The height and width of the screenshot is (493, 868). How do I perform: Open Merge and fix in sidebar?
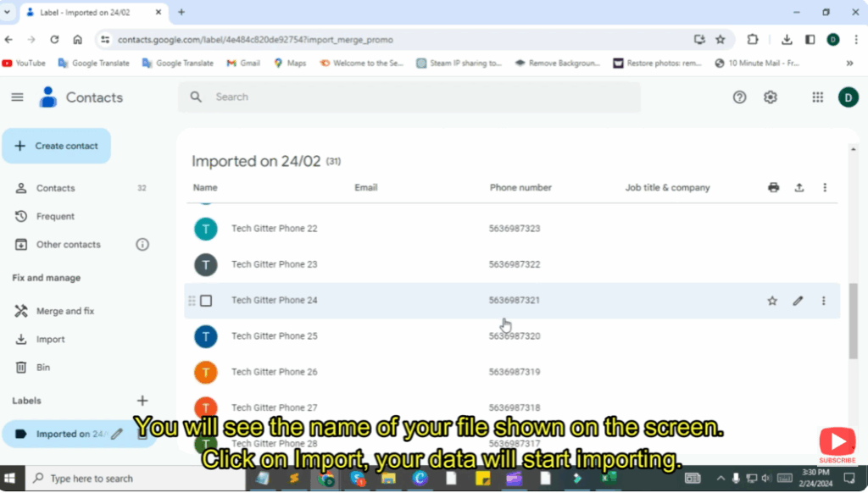(64, 311)
